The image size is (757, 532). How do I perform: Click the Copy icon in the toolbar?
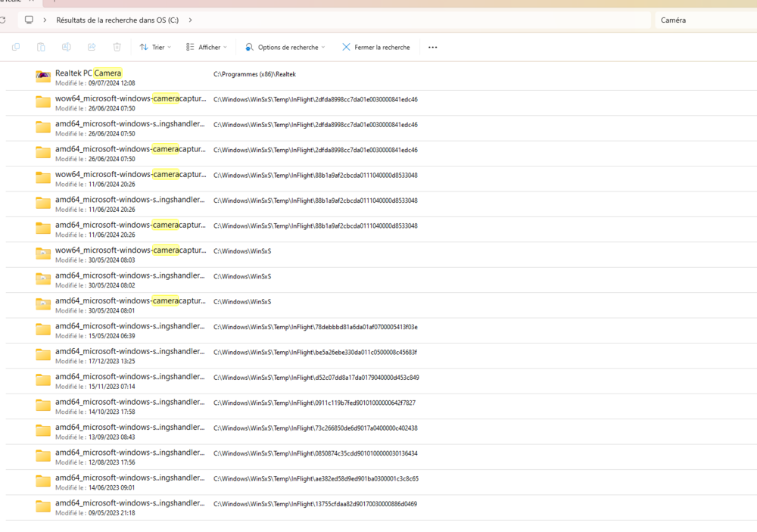16,47
